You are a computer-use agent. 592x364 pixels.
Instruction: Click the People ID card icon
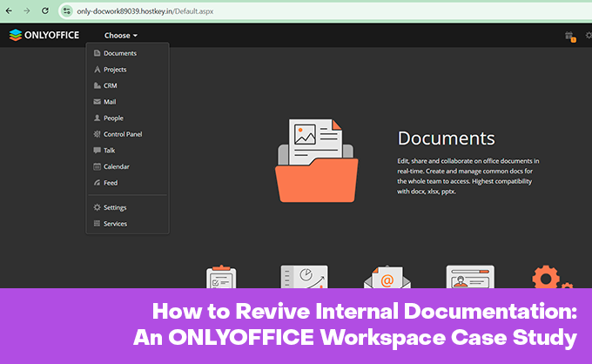coord(470,276)
